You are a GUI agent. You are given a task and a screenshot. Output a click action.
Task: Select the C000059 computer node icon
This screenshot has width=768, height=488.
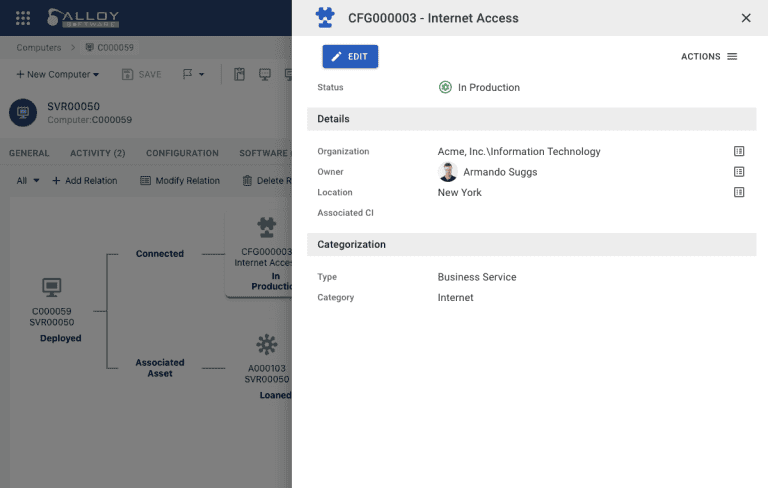point(53,288)
